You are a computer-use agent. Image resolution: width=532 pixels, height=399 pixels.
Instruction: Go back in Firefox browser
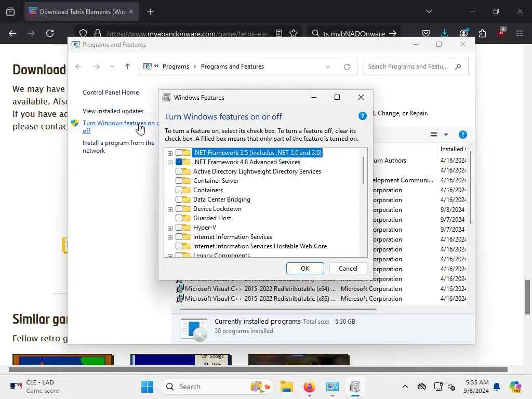tap(12, 33)
